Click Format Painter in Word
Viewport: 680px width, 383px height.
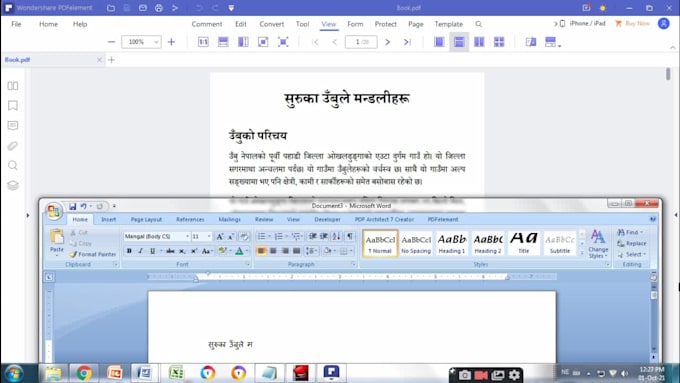[x=93, y=255]
